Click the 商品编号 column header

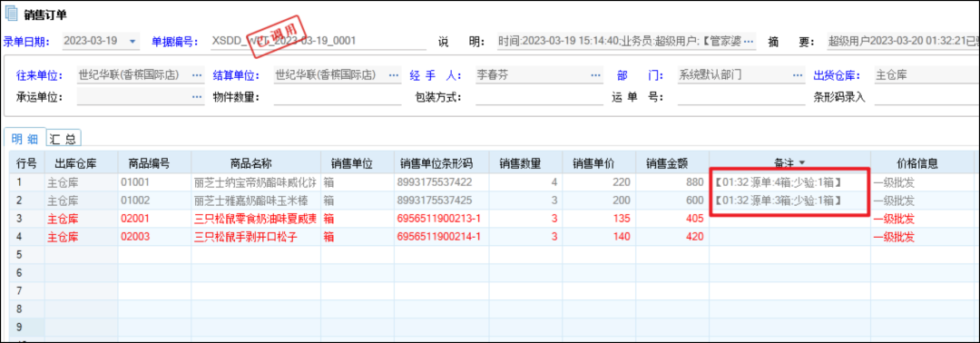tap(154, 163)
